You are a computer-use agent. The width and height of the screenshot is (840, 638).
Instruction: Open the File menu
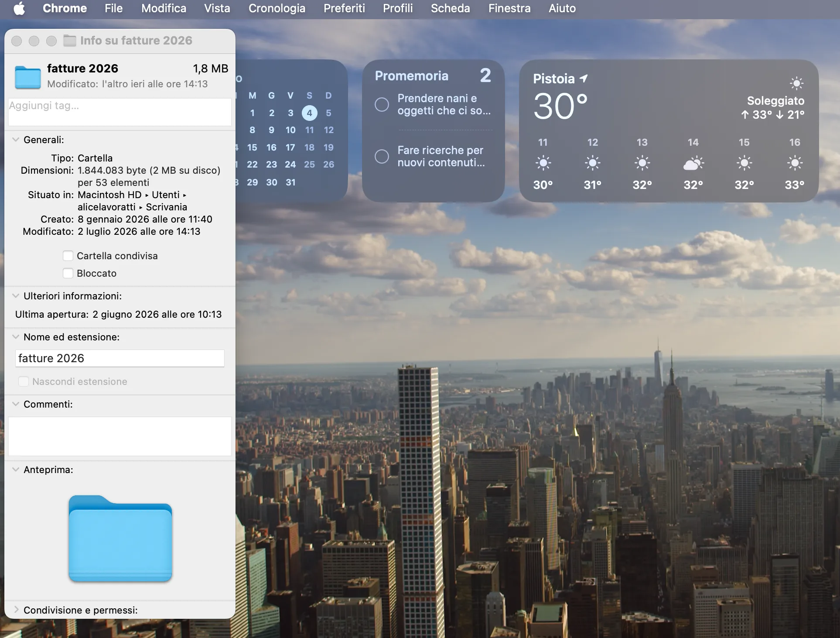point(113,8)
